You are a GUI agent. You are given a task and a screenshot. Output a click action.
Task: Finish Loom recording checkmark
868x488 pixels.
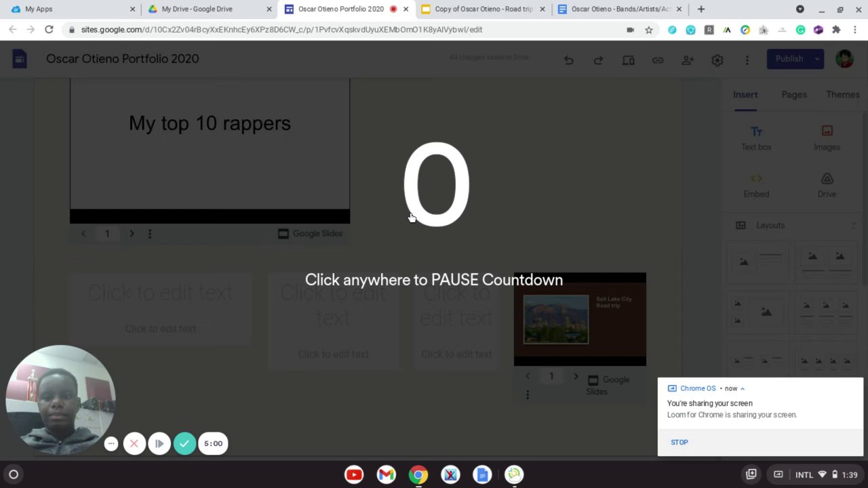pos(184,443)
